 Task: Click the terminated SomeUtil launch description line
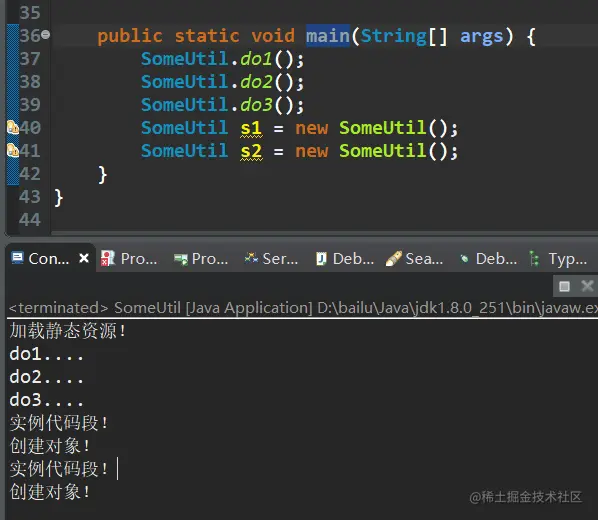click(303, 307)
